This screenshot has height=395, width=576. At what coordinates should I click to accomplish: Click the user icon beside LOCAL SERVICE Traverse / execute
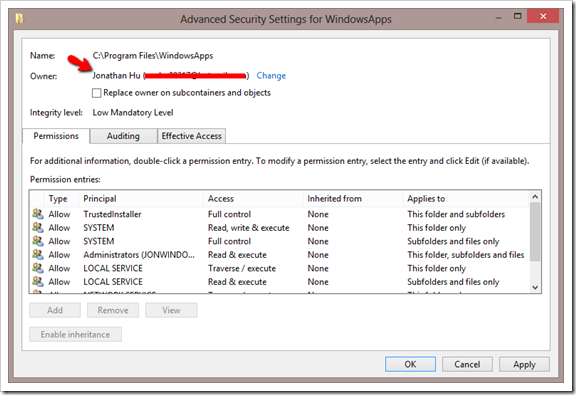pyautogui.click(x=37, y=268)
